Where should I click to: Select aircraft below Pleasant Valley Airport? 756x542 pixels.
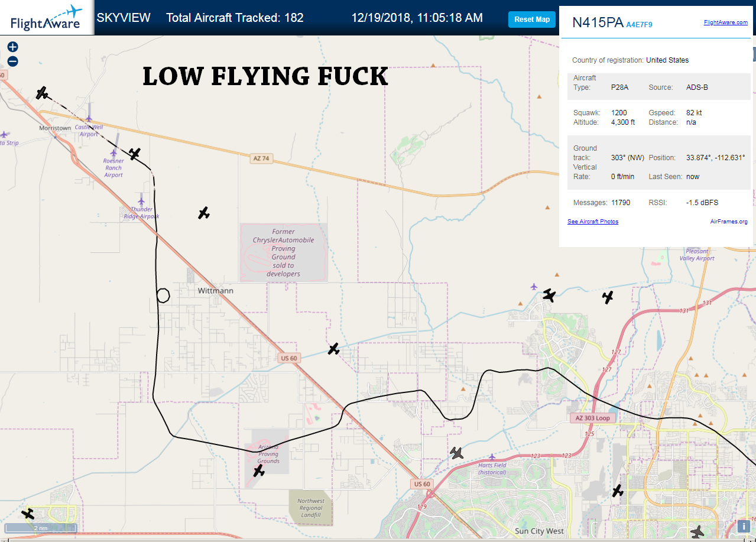tap(608, 297)
